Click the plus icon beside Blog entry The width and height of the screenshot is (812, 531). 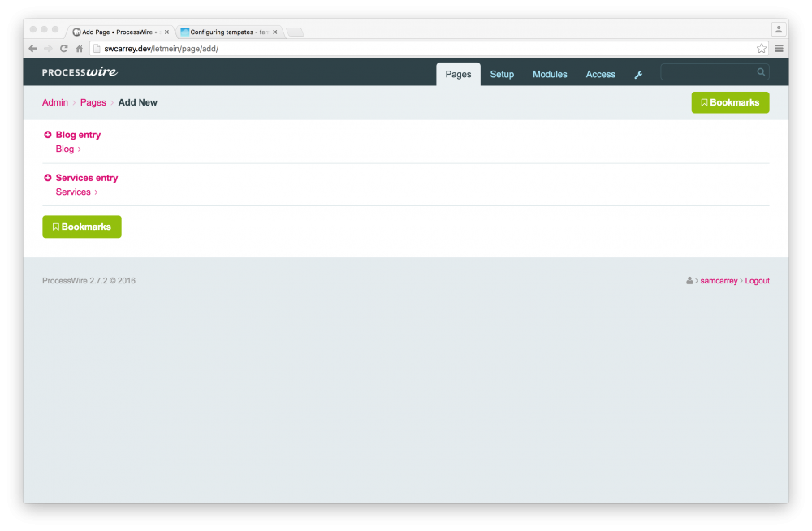click(x=47, y=134)
